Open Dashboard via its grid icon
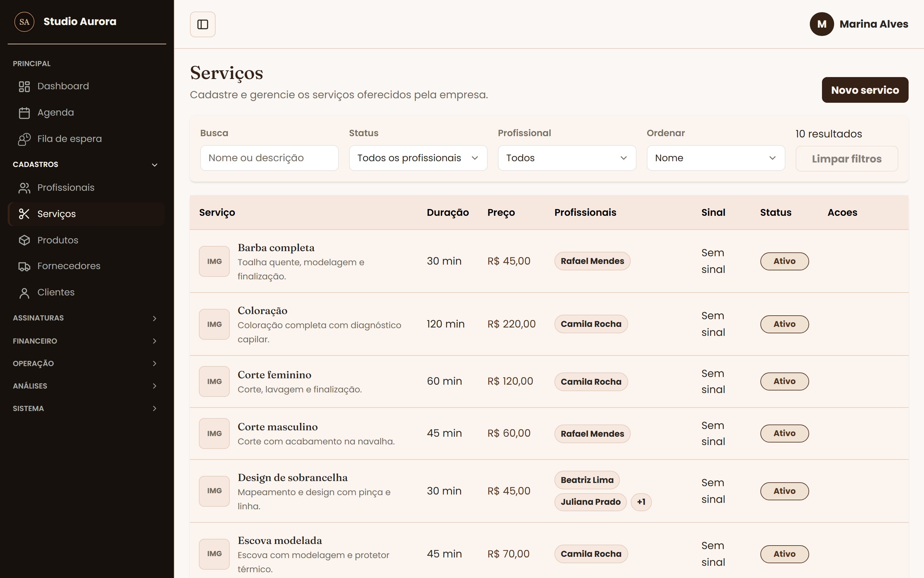 click(24, 86)
